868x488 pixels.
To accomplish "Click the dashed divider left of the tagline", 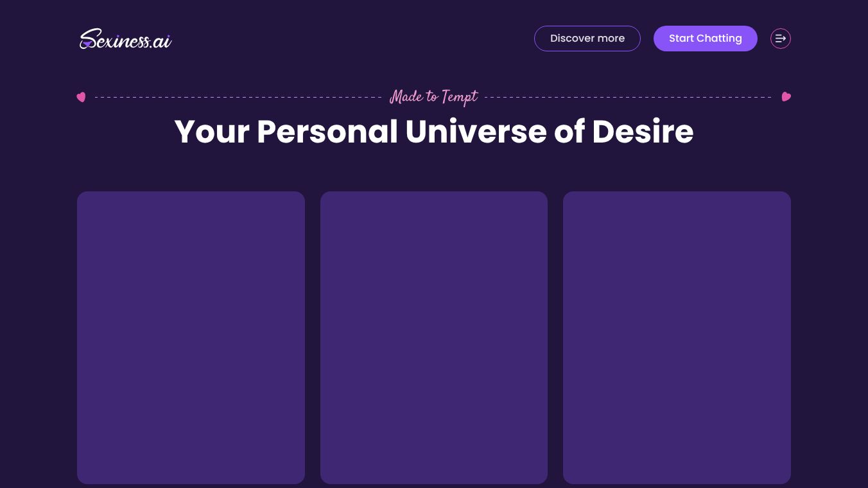I will click(238, 98).
